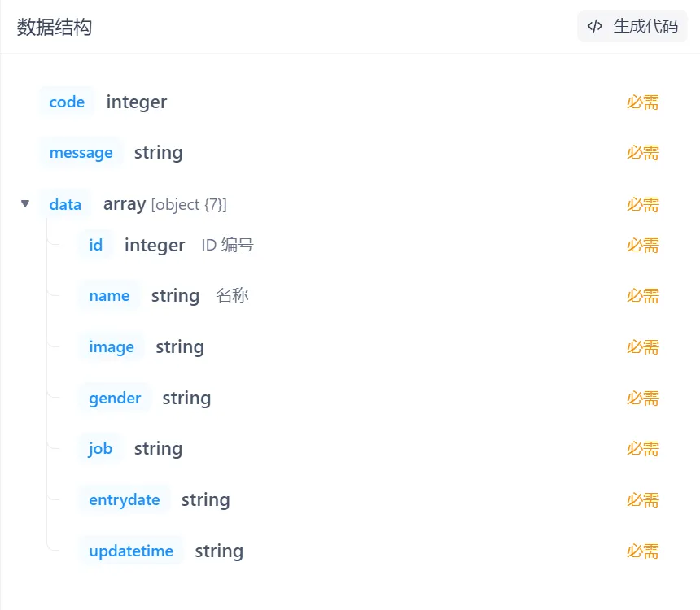The image size is (700, 610).
Task: Click the 必需 label on data row
Action: [642, 204]
